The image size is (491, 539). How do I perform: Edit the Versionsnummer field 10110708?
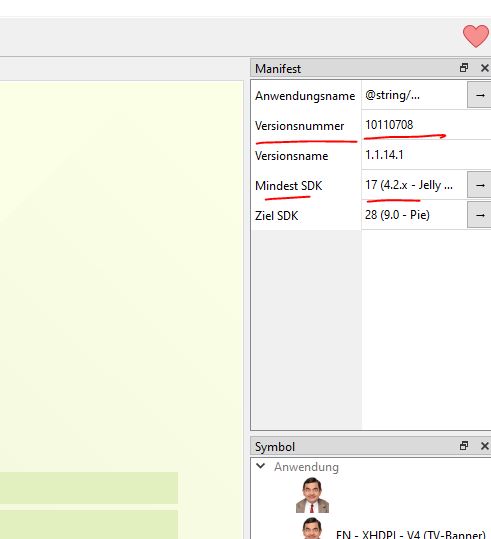(426, 125)
